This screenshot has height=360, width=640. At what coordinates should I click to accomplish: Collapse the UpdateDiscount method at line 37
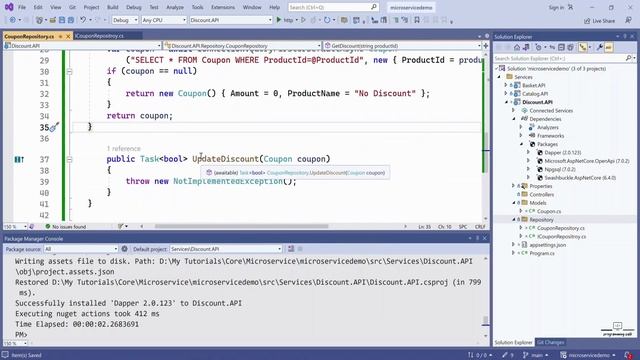pyautogui.click(x=69, y=160)
